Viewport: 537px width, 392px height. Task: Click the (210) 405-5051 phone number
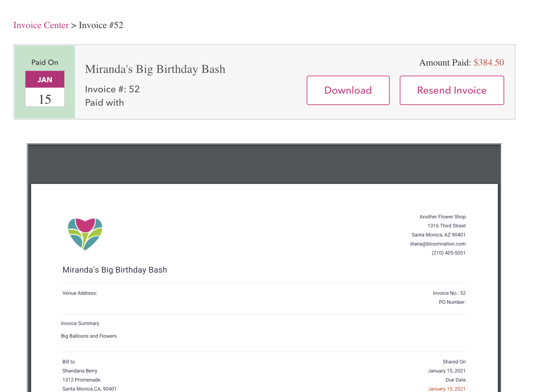click(x=449, y=253)
